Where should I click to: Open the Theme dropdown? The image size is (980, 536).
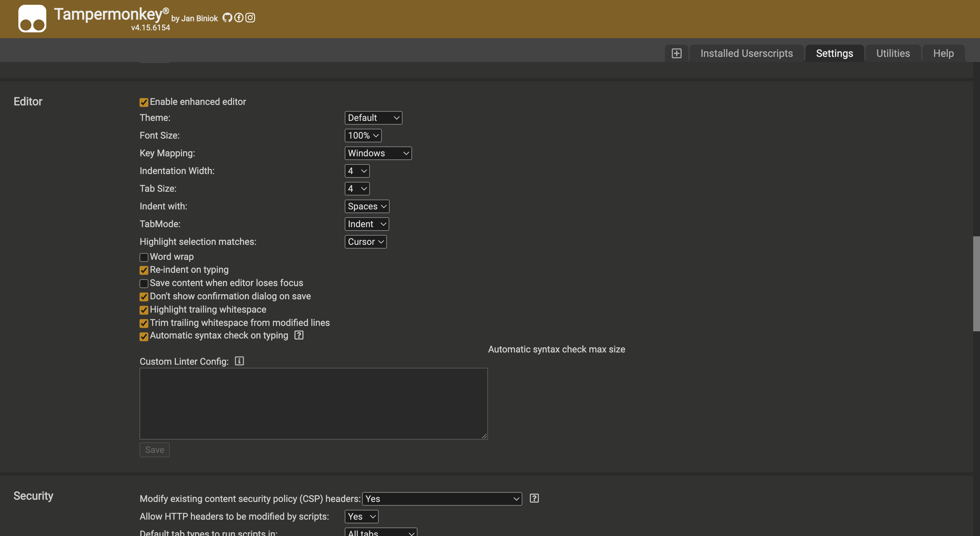[373, 117]
